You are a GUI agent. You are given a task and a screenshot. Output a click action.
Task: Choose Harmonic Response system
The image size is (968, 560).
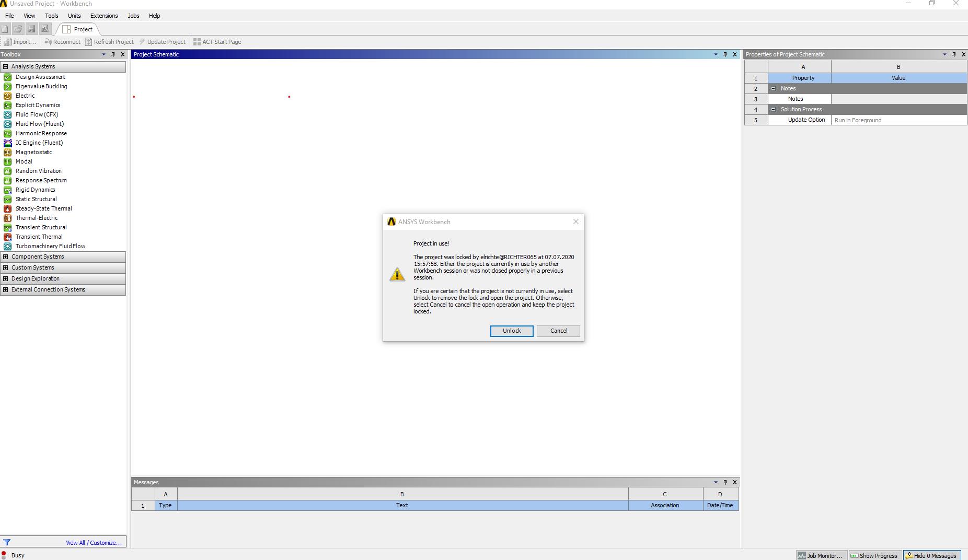click(41, 133)
